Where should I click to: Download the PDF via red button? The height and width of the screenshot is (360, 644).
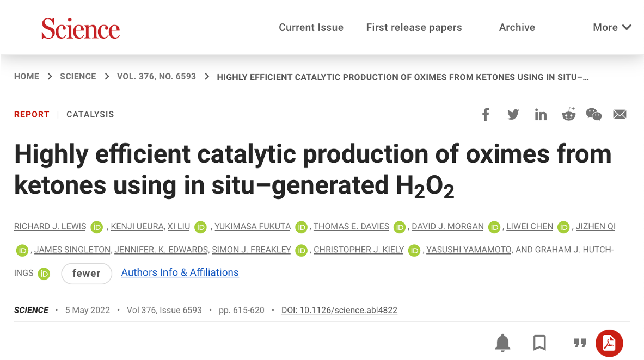tap(609, 343)
